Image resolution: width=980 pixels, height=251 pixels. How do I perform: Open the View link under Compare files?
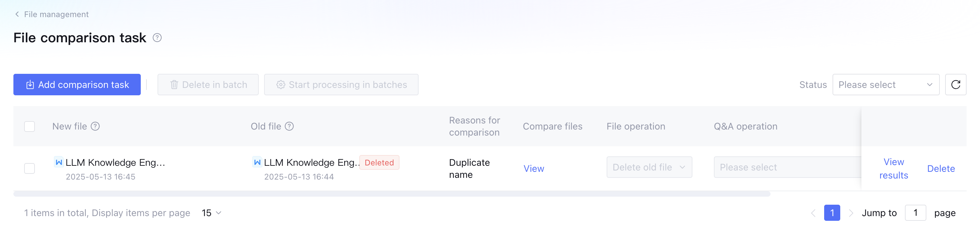tap(533, 169)
